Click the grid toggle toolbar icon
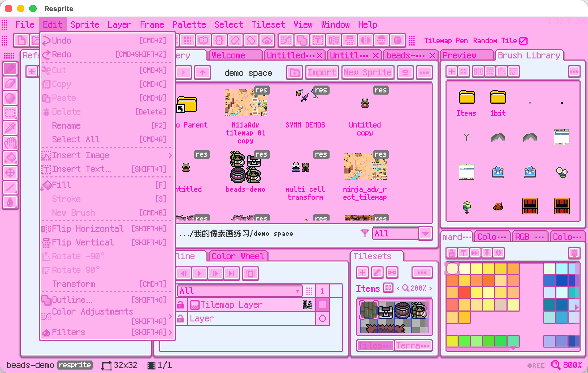The width and height of the screenshot is (588, 373). (187, 40)
